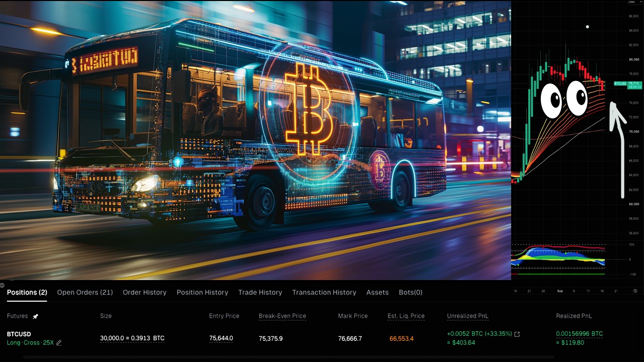Select the Trade History tab
This screenshot has height=362, width=644.
260,292
